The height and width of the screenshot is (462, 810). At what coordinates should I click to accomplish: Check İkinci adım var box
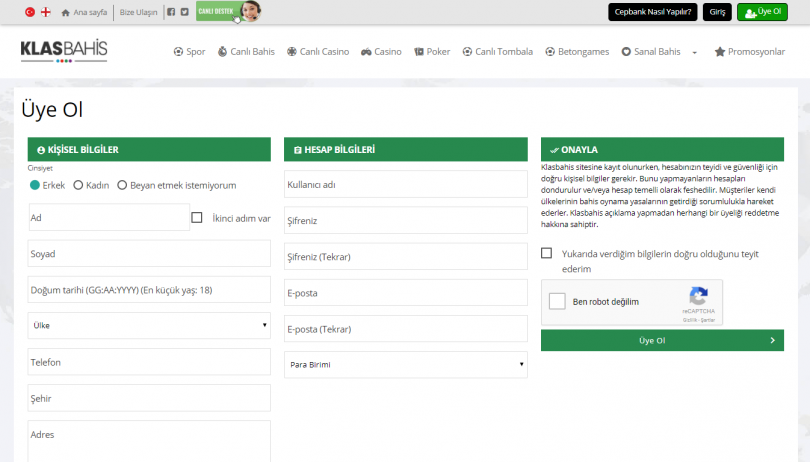(197, 218)
